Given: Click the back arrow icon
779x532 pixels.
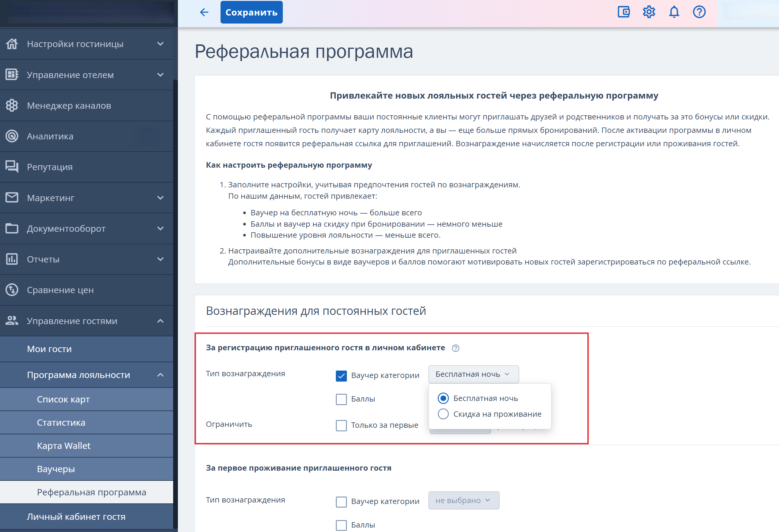Looking at the screenshot, I should pyautogui.click(x=204, y=13).
